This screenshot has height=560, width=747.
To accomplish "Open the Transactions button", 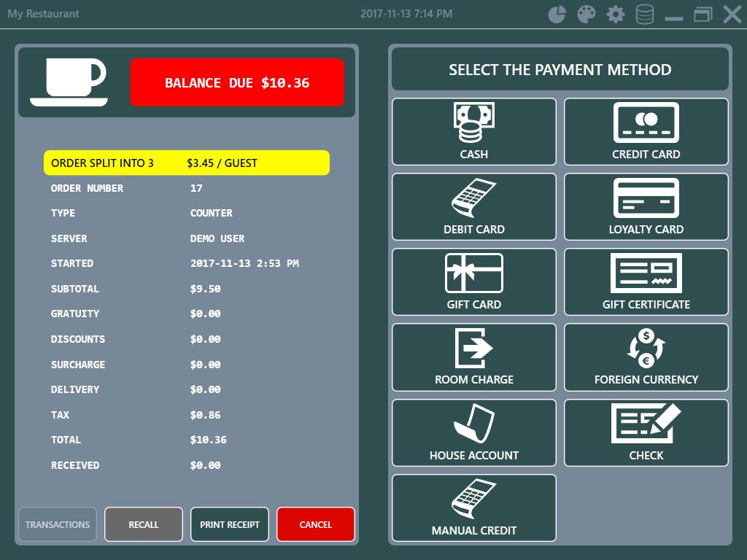I will 58,524.
